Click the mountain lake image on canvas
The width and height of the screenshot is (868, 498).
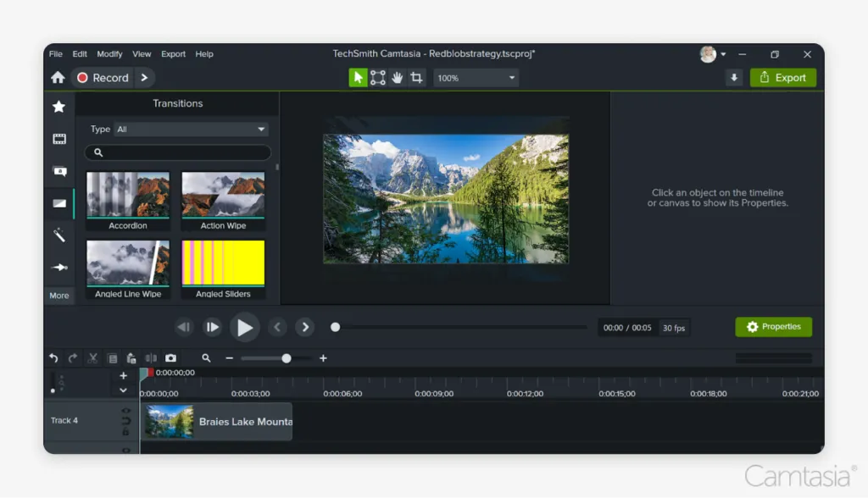446,199
